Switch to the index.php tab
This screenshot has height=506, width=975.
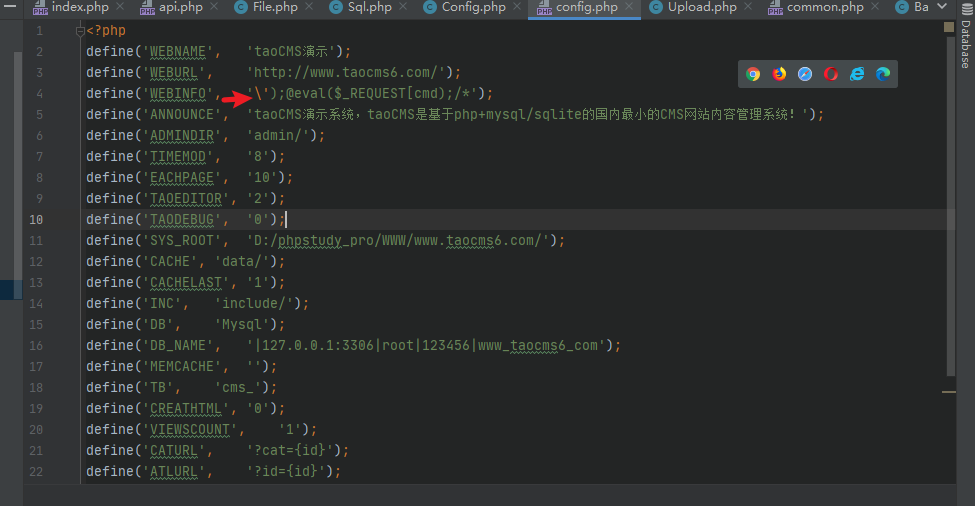(x=80, y=7)
